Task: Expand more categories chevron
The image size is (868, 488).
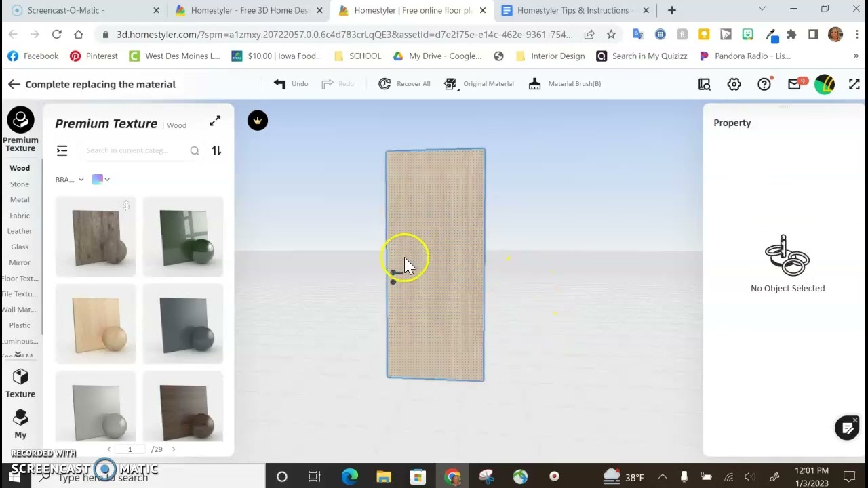Action: pyautogui.click(x=18, y=354)
